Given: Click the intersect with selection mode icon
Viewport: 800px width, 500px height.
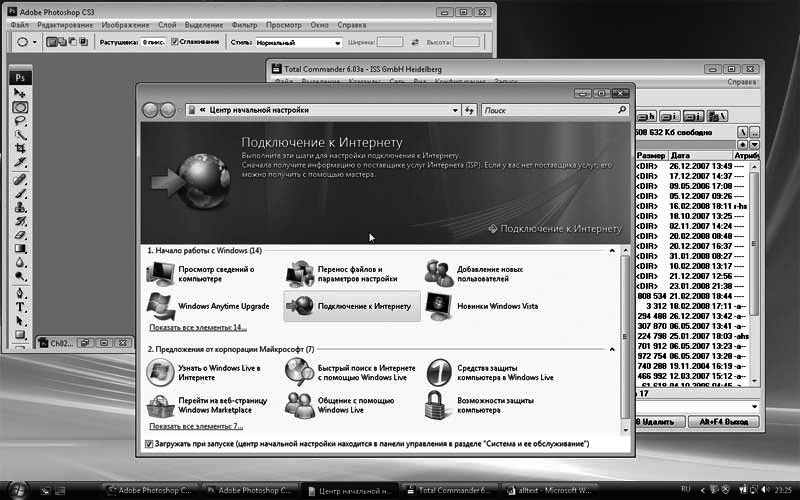Looking at the screenshot, I should pyautogui.click(x=84, y=42).
